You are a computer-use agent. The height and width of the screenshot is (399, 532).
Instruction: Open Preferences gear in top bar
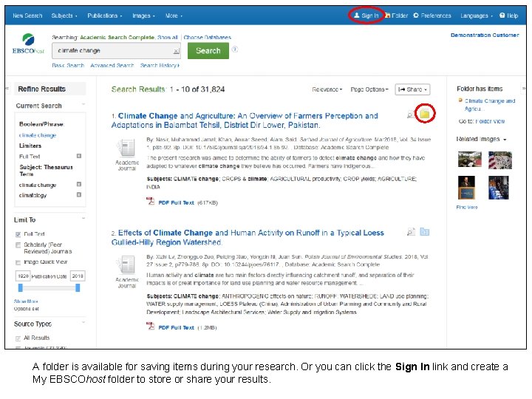tap(416, 16)
